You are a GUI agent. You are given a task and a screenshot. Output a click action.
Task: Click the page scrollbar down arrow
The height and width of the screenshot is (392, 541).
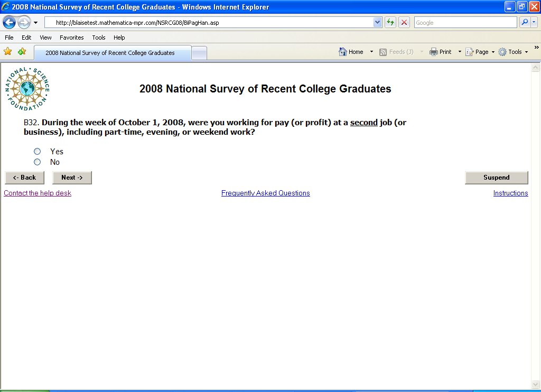(x=536, y=384)
